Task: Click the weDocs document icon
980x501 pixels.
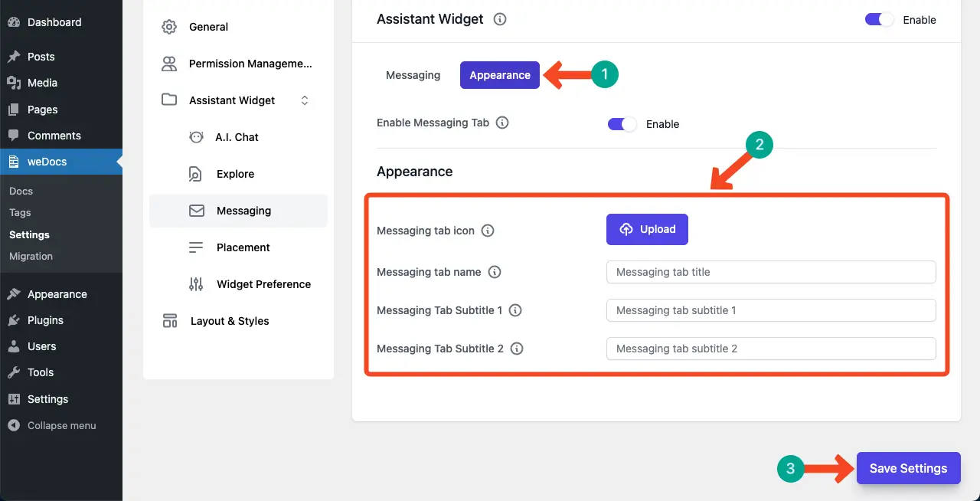Action: pyautogui.click(x=14, y=162)
